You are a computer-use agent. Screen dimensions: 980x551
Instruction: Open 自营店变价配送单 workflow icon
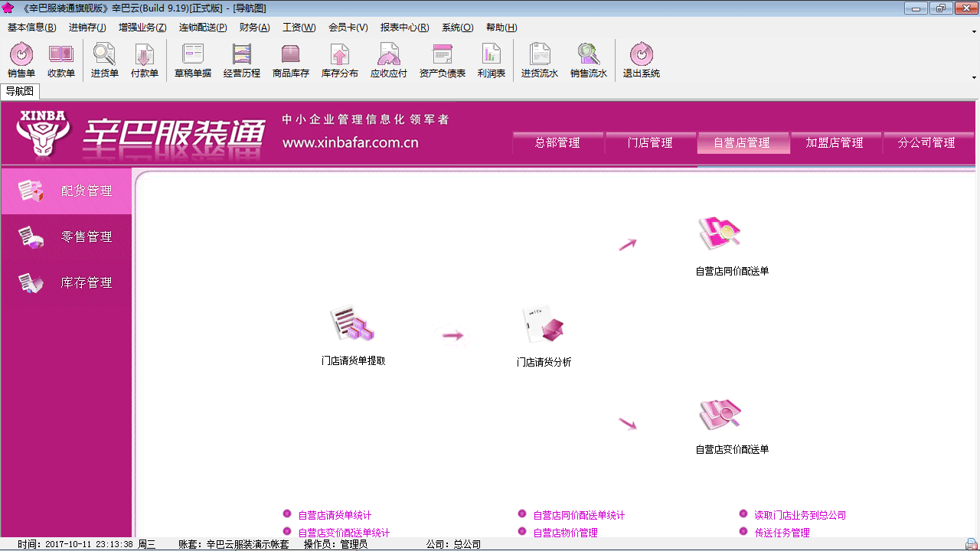(732, 427)
